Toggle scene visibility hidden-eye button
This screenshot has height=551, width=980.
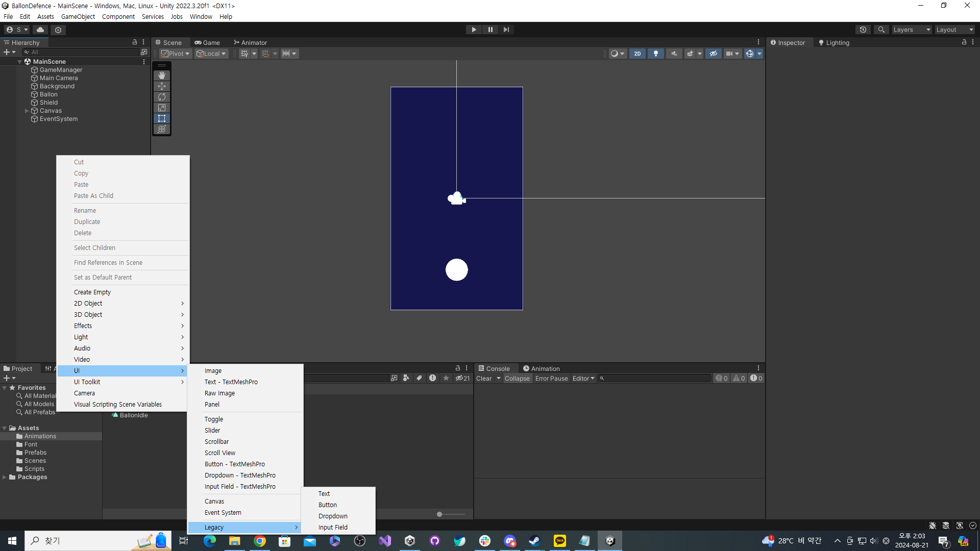(714, 54)
